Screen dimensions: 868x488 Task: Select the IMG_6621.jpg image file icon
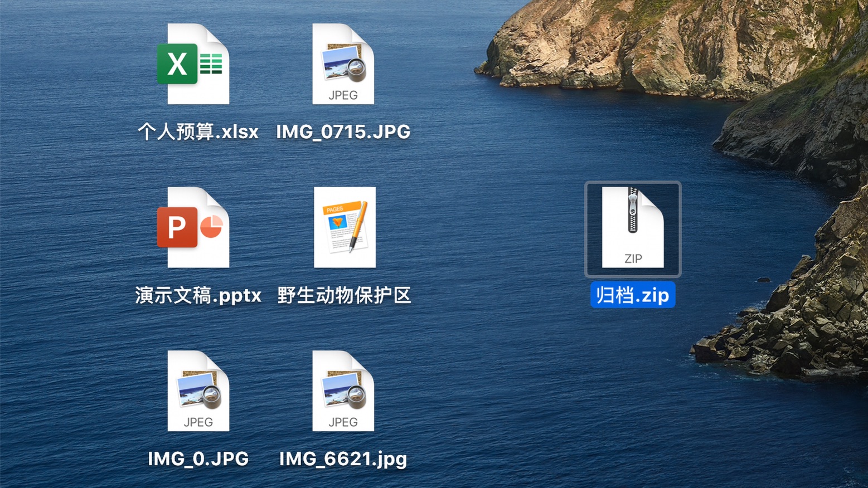click(343, 391)
